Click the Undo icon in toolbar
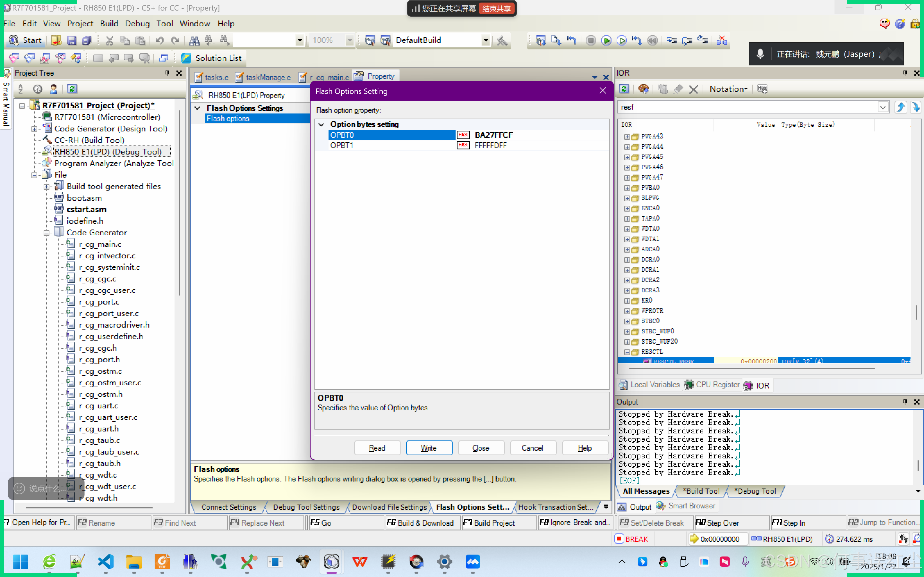924x577 pixels. pos(159,40)
